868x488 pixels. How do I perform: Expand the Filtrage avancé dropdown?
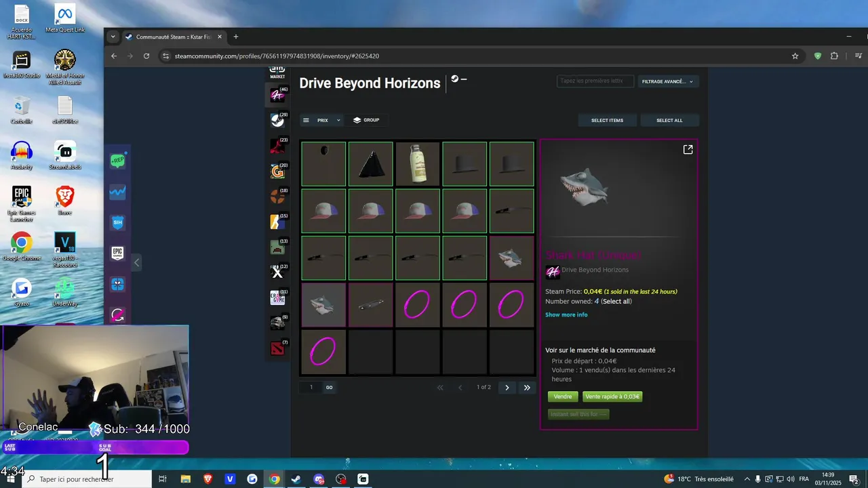pos(668,81)
